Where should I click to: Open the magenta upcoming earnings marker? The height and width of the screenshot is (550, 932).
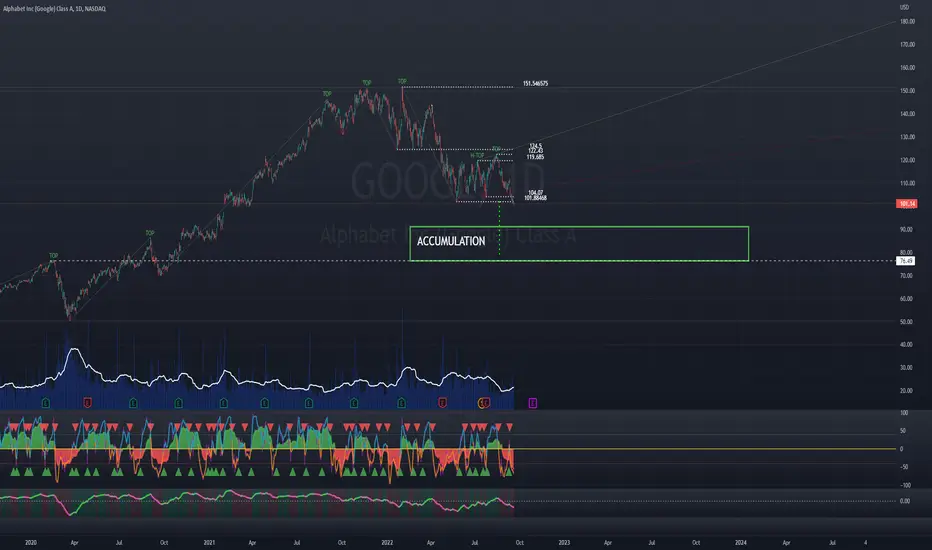[x=533, y=403]
